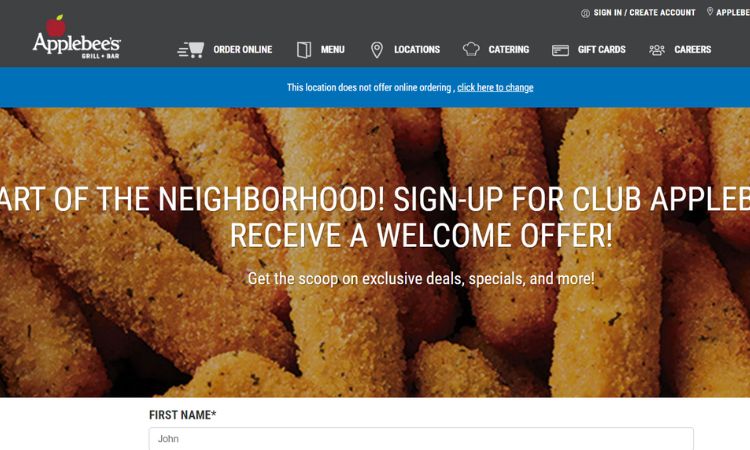Click the Applebee's location text at top right
The image size is (750, 450).
tap(733, 13)
